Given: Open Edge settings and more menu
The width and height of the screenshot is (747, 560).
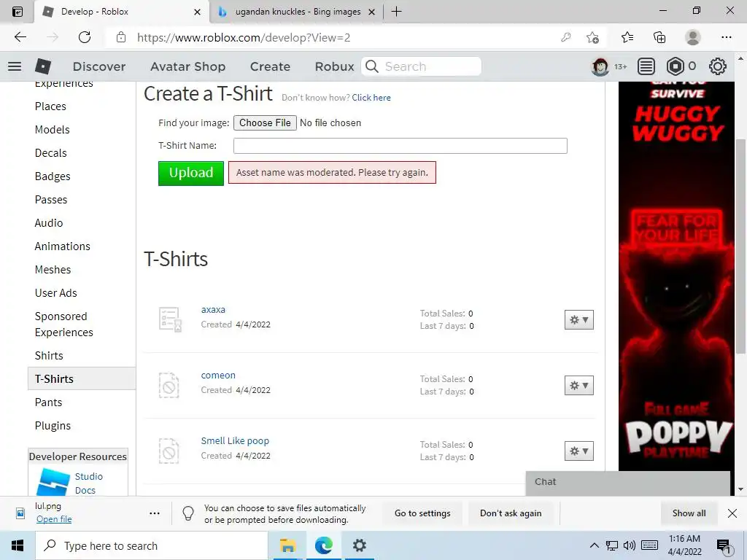Looking at the screenshot, I should click(x=727, y=37).
